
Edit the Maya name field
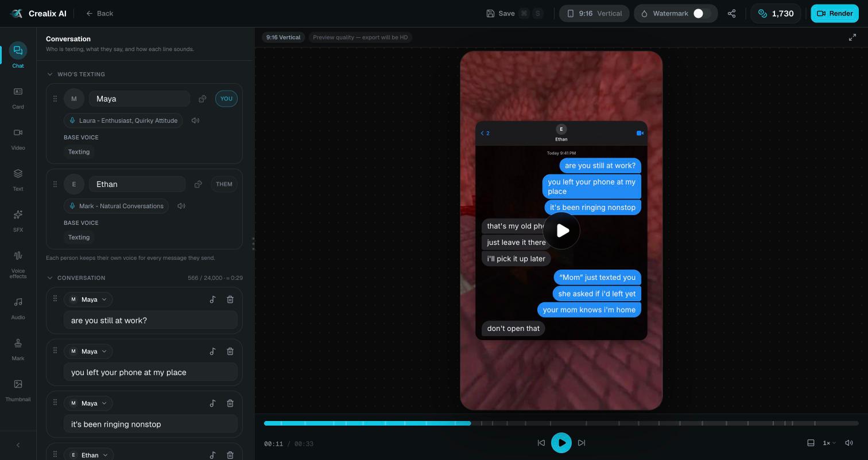[x=139, y=99]
